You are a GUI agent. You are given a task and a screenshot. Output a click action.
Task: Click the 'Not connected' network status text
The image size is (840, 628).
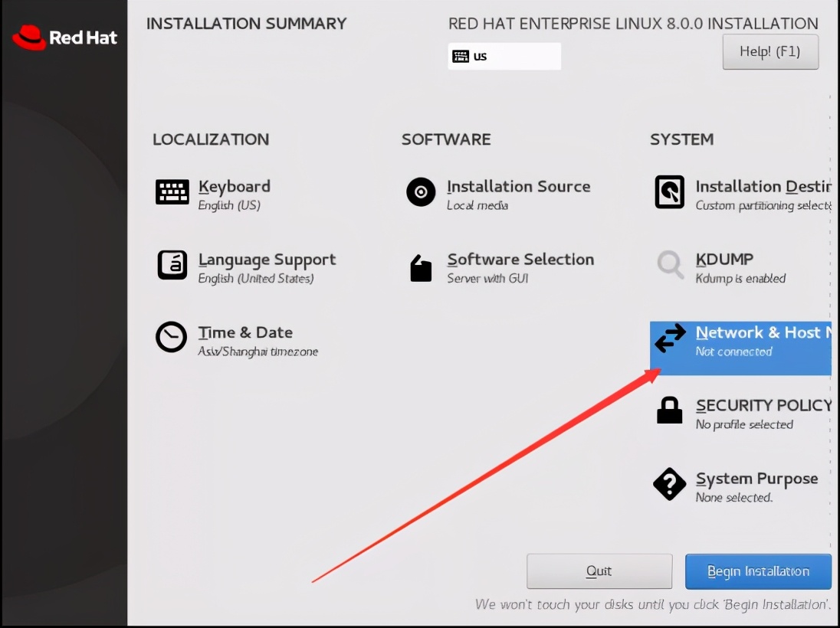733,352
